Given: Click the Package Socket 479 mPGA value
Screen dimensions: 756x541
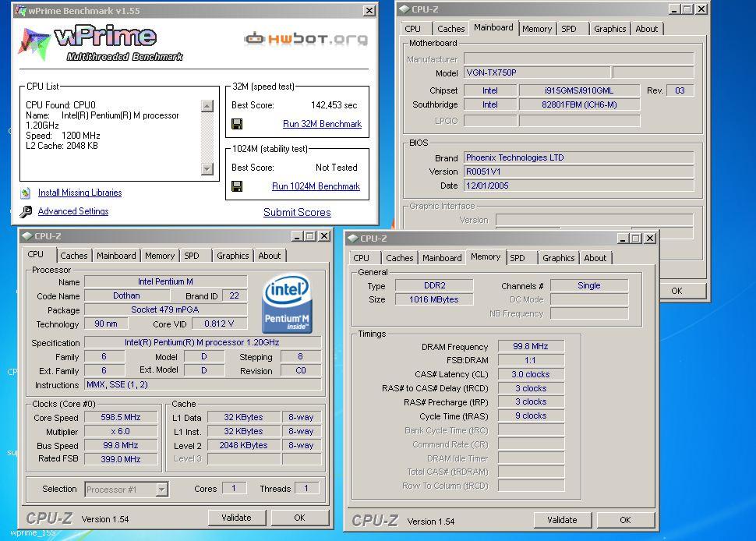Looking at the screenshot, I should 165,309.
